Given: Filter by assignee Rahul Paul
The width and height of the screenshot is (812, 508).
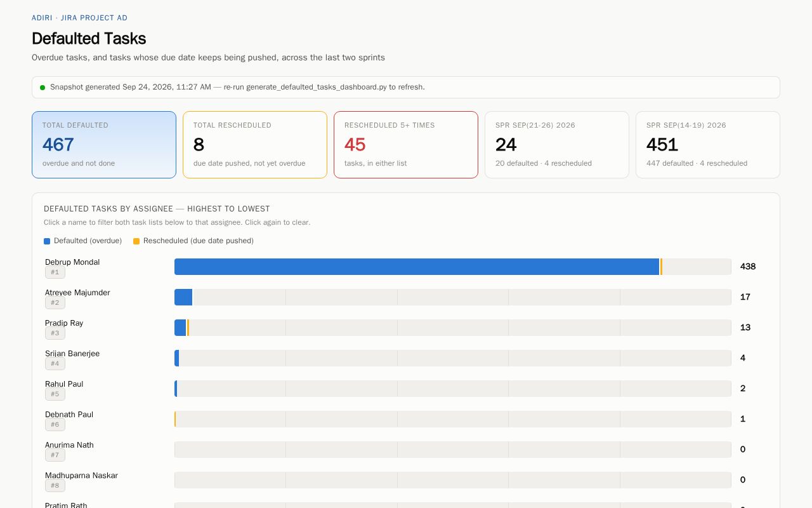Looking at the screenshot, I should [64, 384].
